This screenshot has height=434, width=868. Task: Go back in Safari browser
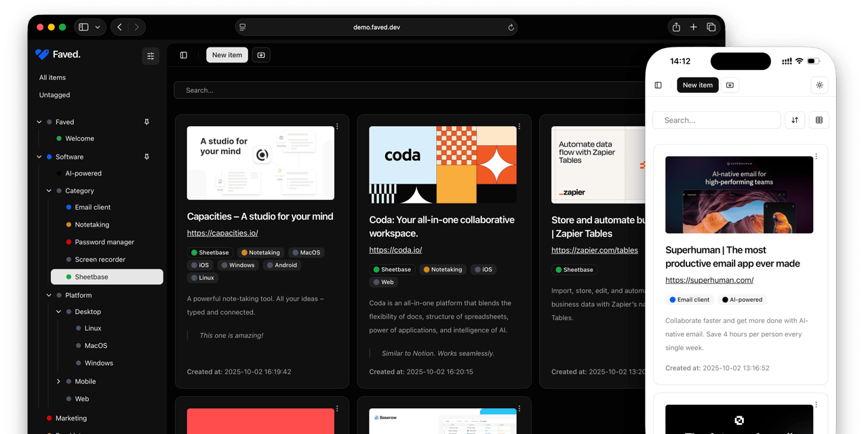[119, 27]
